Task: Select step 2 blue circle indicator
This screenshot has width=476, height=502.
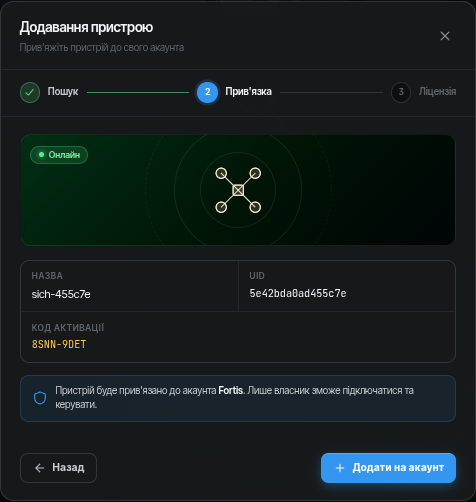Action: click(207, 92)
